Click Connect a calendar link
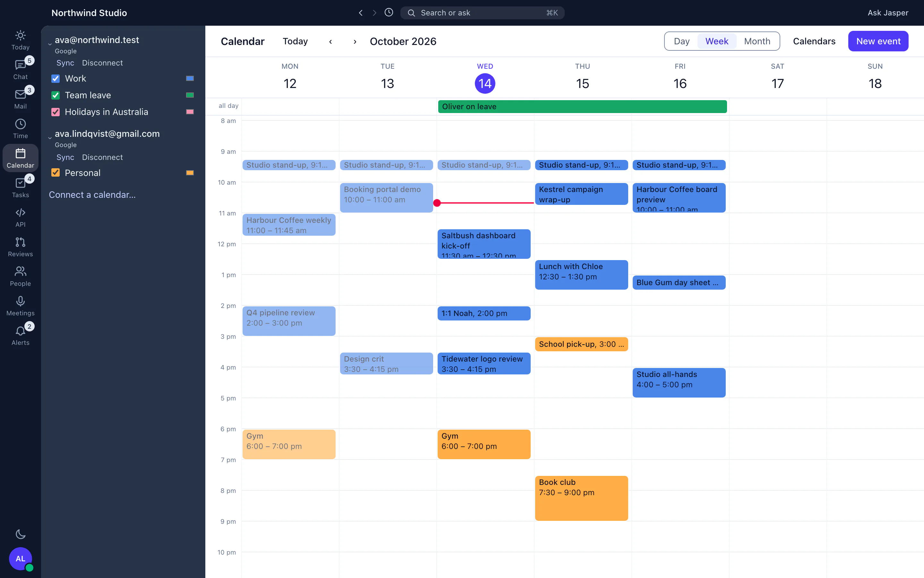This screenshot has width=924, height=578. [x=92, y=195]
